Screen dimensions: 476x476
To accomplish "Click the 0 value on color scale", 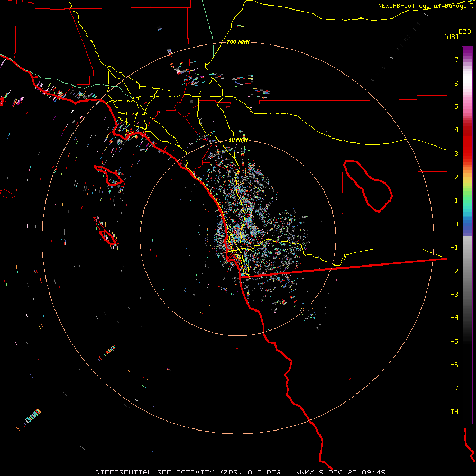I will [456, 224].
